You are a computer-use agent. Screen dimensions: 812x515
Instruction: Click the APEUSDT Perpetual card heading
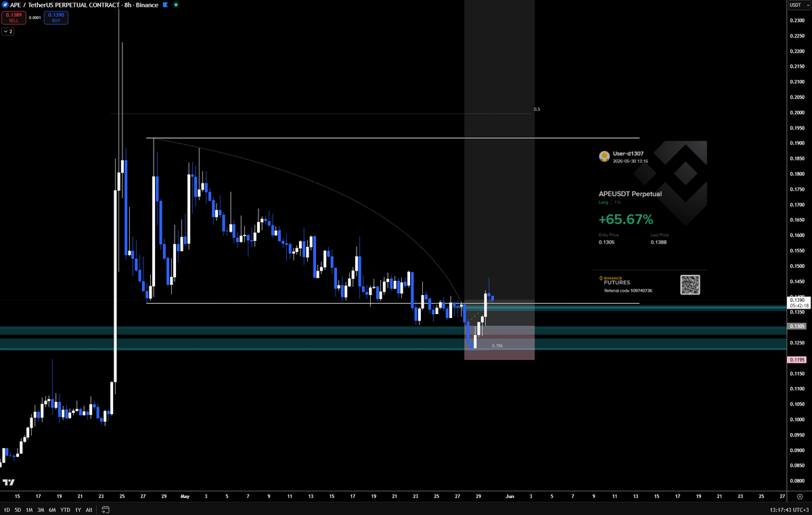[630, 194]
